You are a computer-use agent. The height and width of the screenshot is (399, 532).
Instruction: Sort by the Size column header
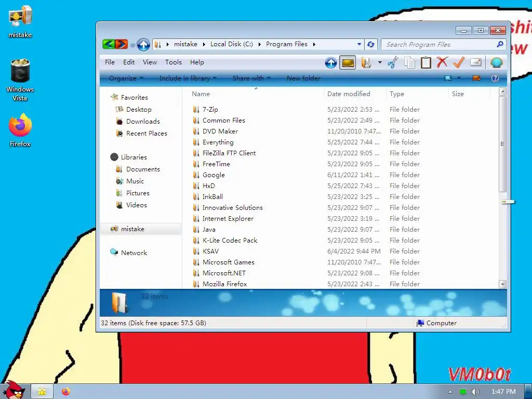pyautogui.click(x=470, y=94)
